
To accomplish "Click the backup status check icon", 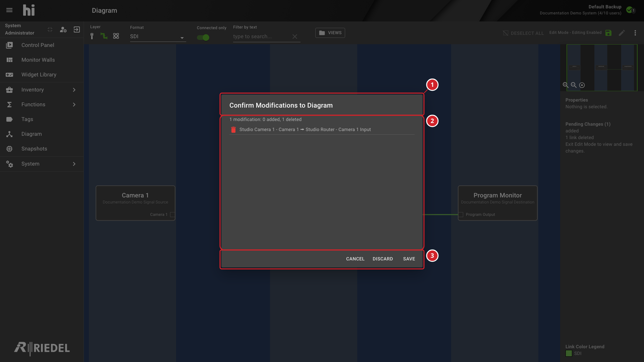I will (x=630, y=10).
